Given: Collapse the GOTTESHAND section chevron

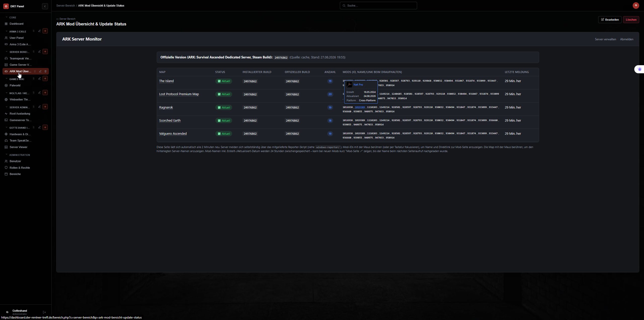Looking at the screenshot, I should point(7,127).
